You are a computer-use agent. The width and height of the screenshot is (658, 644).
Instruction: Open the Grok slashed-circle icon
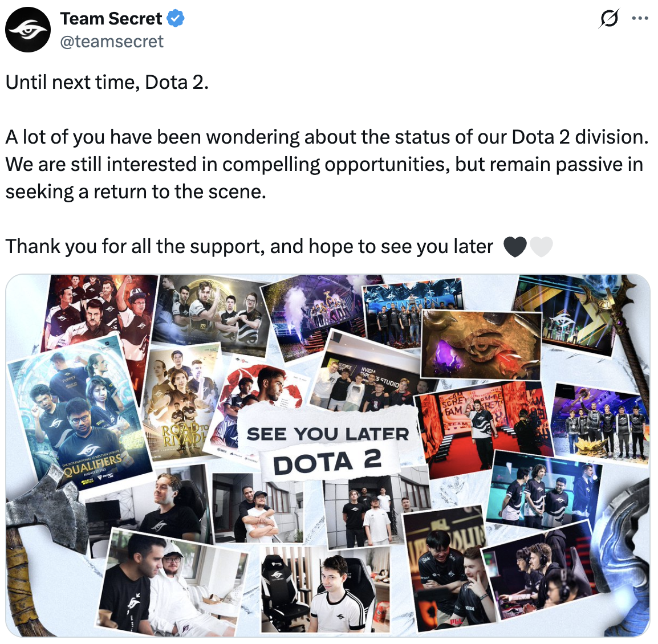[609, 18]
